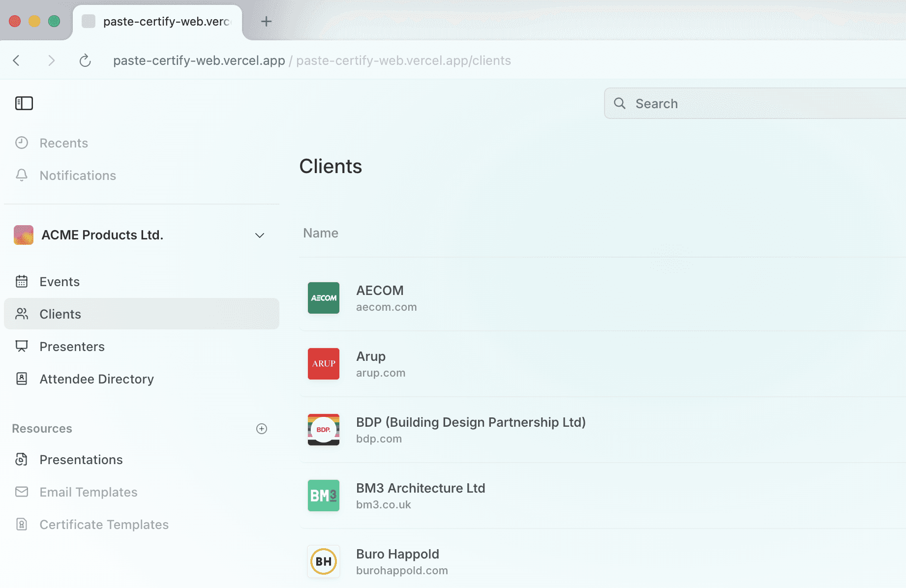Click the Presentations file icon

[22, 459]
